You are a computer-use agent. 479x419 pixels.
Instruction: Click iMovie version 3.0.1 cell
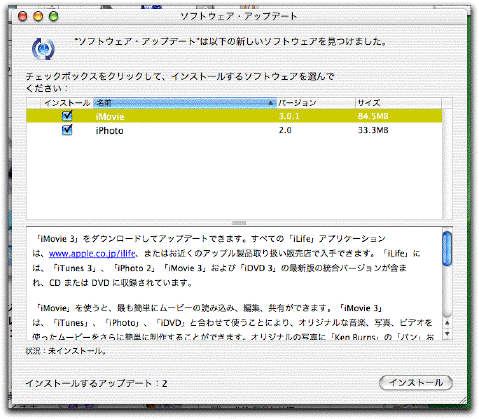[289, 116]
